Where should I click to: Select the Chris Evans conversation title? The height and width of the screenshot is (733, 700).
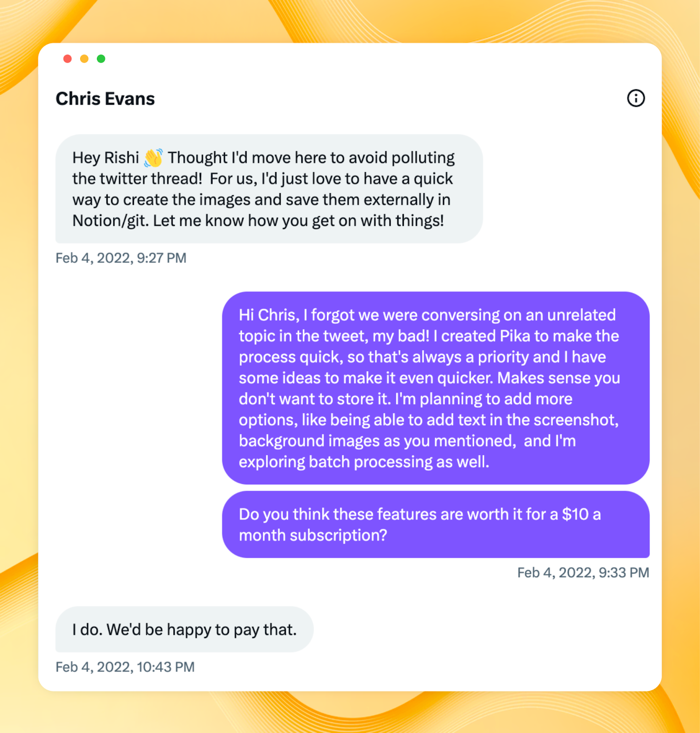click(105, 98)
